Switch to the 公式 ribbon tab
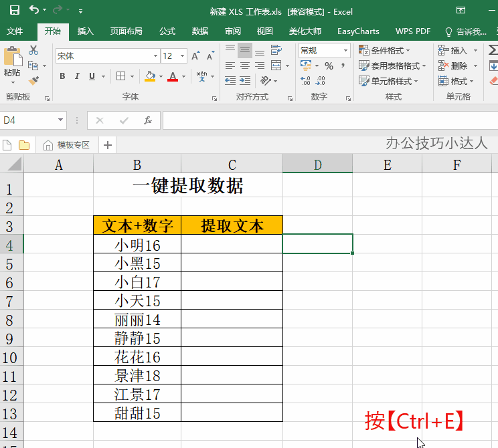The height and width of the screenshot is (448, 498). tap(167, 31)
